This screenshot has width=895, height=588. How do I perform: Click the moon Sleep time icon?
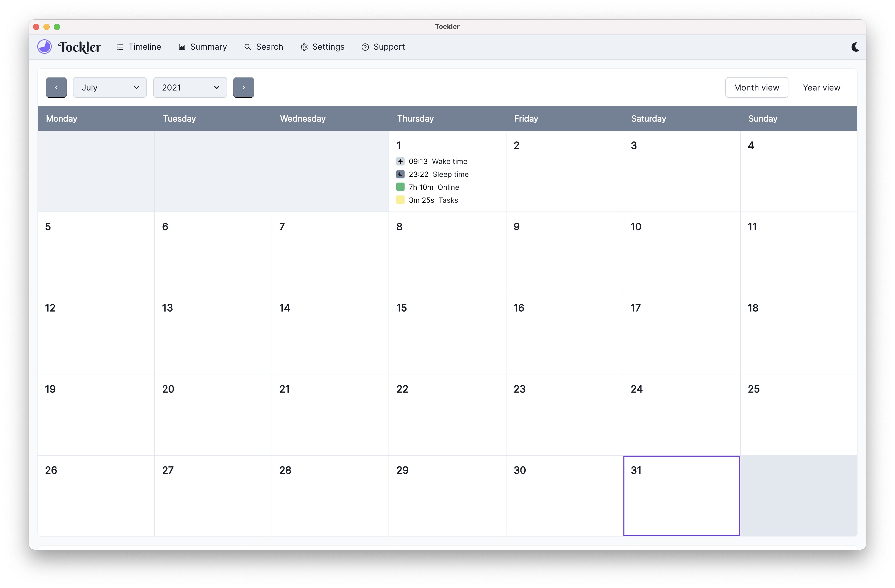point(400,174)
